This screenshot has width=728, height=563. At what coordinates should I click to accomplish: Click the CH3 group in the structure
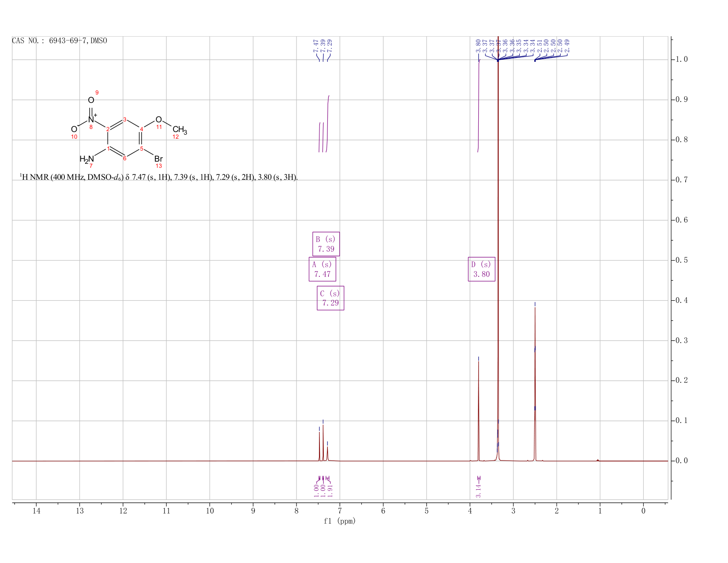click(x=180, y=130)
